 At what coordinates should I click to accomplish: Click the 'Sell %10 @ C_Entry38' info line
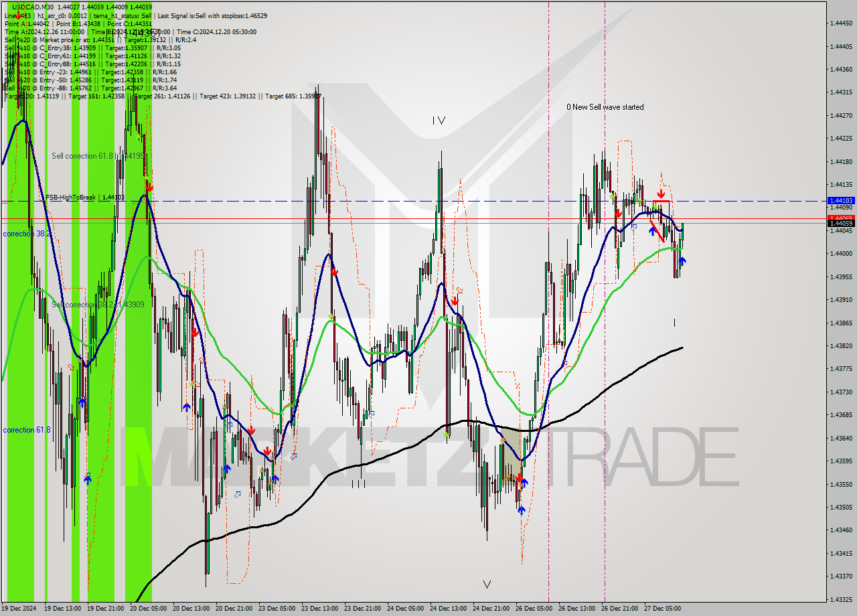click(x=92, y=48)
